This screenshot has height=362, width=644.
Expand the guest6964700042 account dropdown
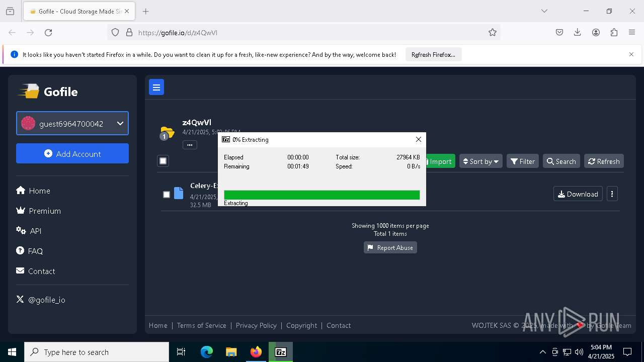pos(72,123)
